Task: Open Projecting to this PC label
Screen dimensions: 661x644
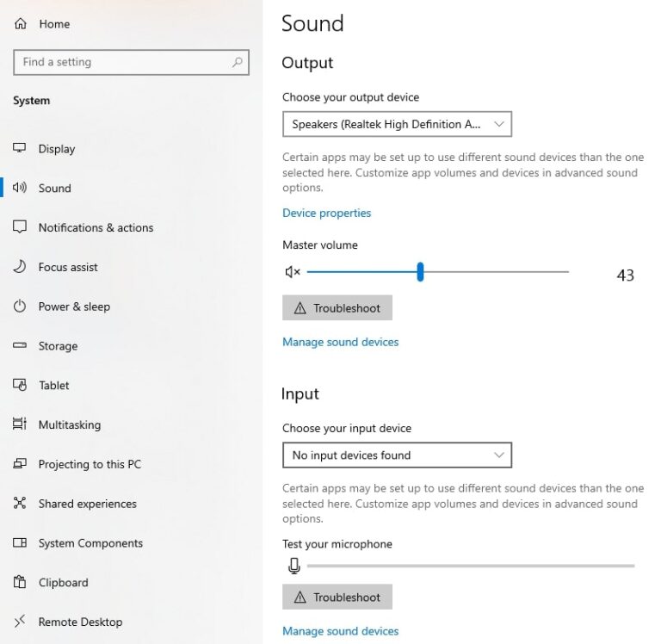Action: click(90, 464)
